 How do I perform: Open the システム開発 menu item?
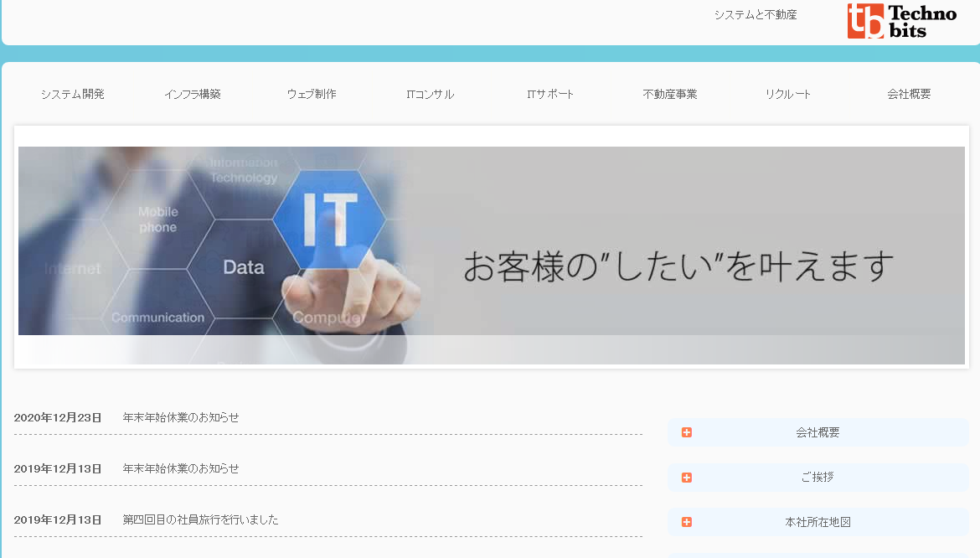pyautogui.click(x=73, y=94)
